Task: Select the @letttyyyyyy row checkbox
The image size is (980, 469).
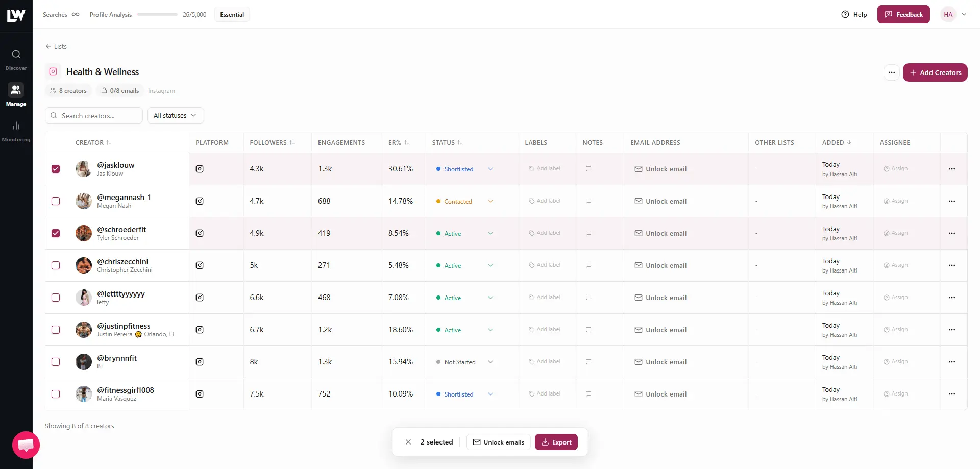Action: 56,298
